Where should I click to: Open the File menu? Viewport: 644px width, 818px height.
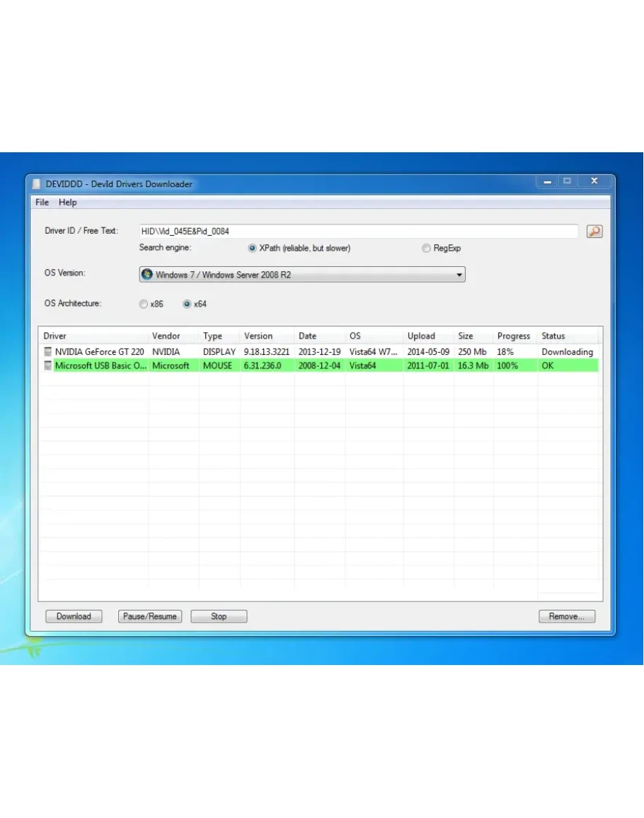(42, 203)
